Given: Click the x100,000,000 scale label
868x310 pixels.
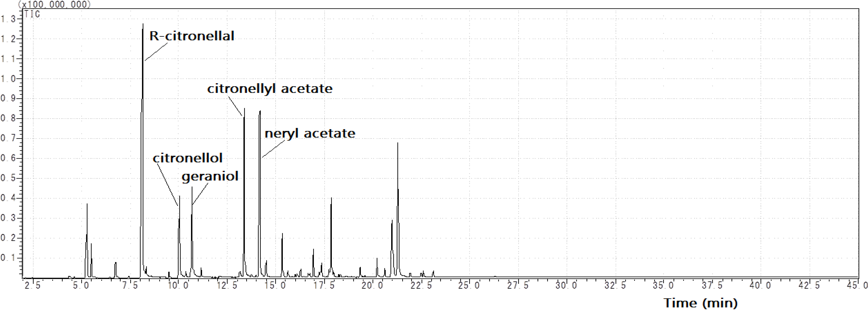Looking at the screenshot, I should pos(54,4).
